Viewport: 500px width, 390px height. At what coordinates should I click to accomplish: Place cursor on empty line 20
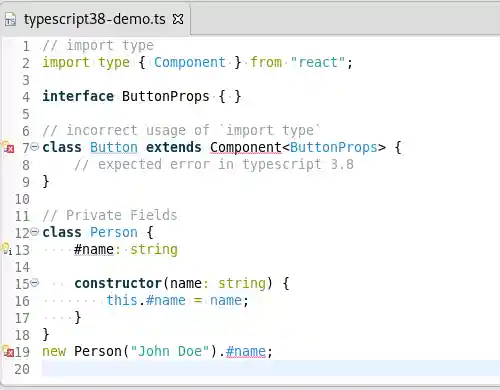(270, 368)
